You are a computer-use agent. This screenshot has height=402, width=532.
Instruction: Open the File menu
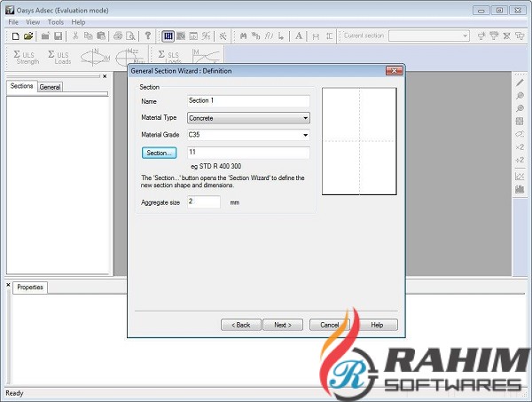(x=13, y=22)
